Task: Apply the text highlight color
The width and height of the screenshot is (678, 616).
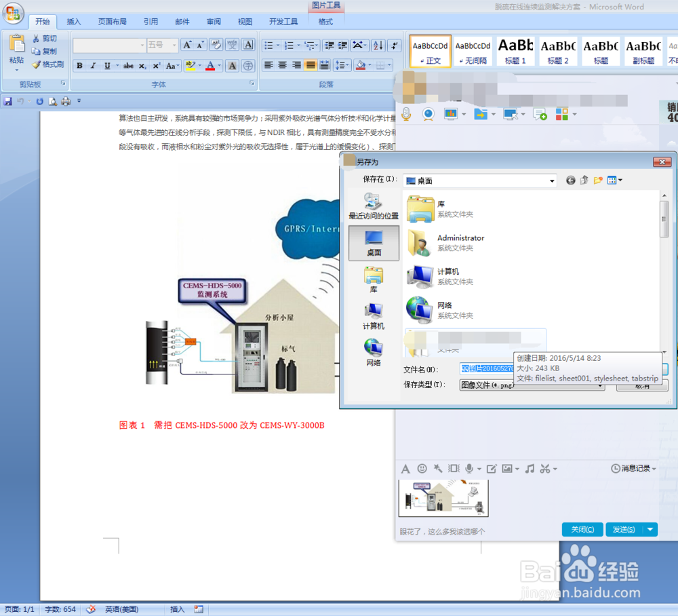Action: coord(191,66)
